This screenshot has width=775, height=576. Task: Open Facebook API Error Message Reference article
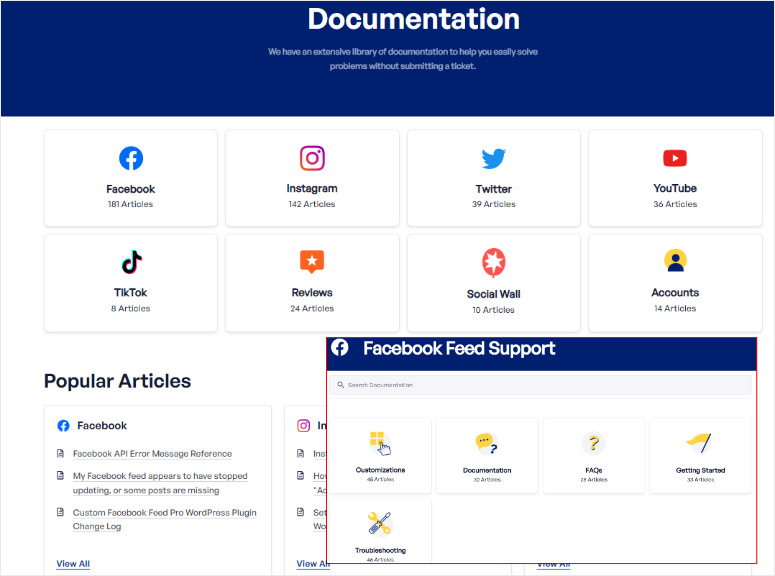click(152, 454)
